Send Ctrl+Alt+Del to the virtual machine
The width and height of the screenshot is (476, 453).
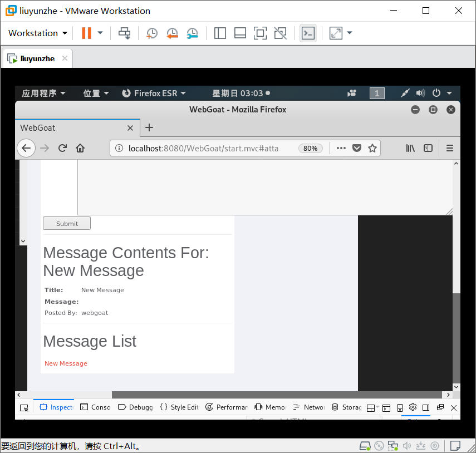[125, 33]
